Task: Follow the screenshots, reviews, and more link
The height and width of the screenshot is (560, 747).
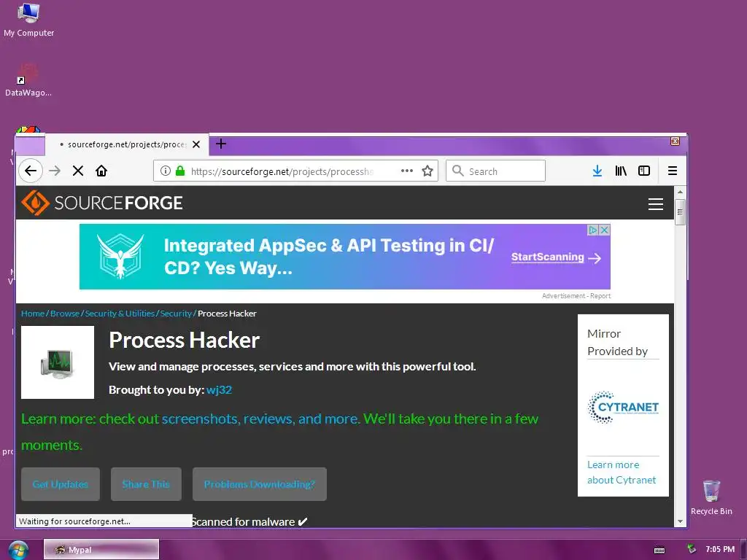Action: (x=260, y=419)
